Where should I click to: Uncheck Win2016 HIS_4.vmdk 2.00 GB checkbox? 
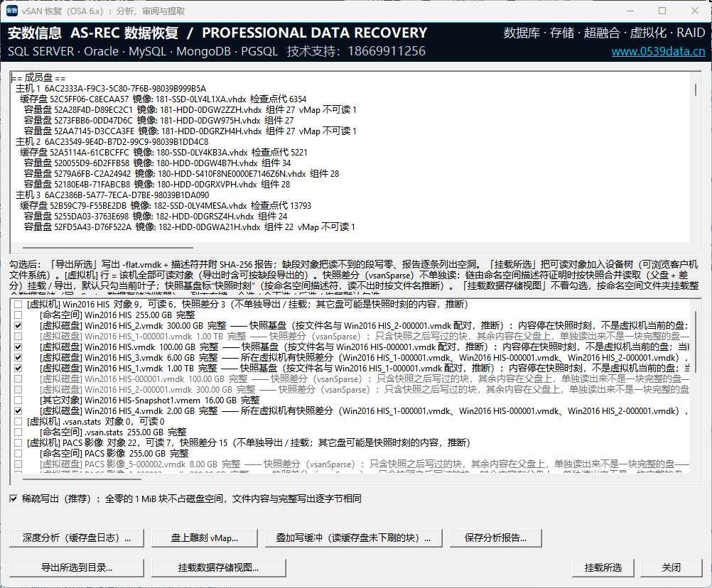coord(18,411)
